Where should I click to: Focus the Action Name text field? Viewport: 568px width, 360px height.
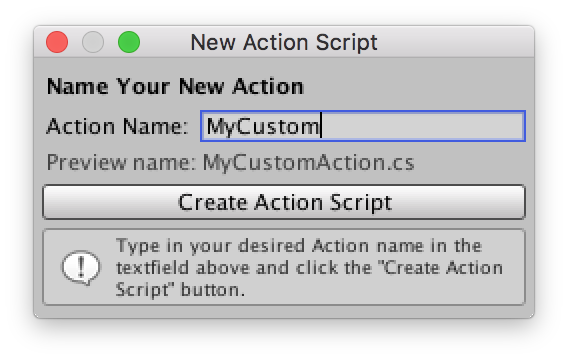pyautogui.click(x=363, y=126)
